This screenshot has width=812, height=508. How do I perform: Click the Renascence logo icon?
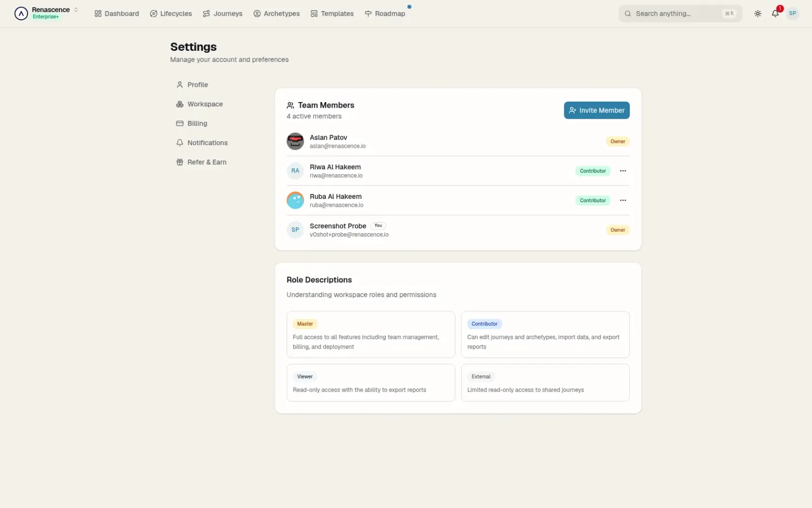coord(21,13)
